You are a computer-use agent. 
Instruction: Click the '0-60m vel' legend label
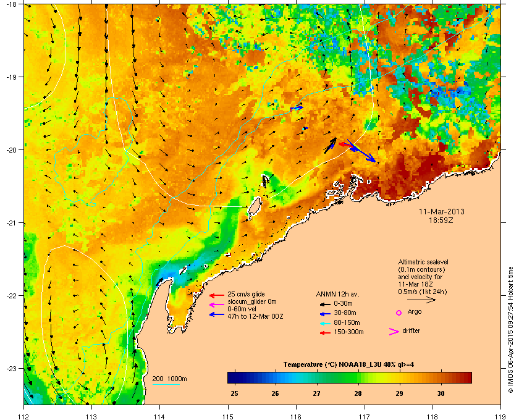[x=242, y=309]
